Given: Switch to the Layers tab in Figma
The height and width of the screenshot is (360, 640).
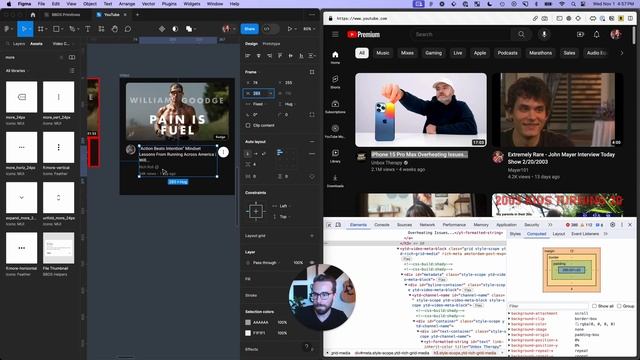Looking at the screenshot, I should pyautogui.click(x=19, y=44).
